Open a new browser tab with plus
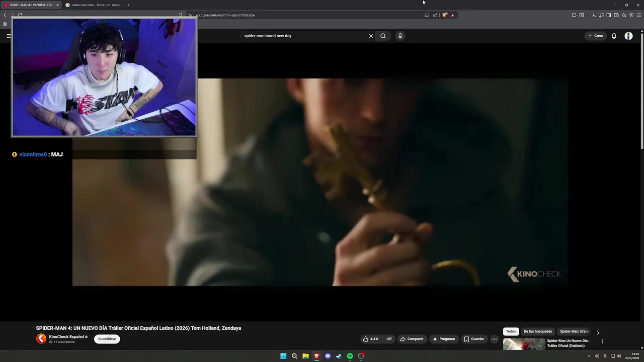Screen dimensions: 644x362 pyautogui.click(x=128, y=5)
